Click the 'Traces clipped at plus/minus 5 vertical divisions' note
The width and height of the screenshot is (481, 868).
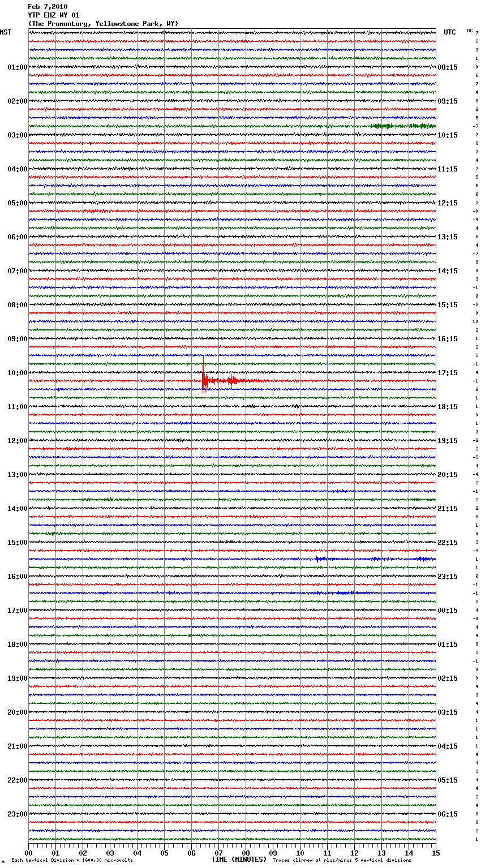pos(342,860)
